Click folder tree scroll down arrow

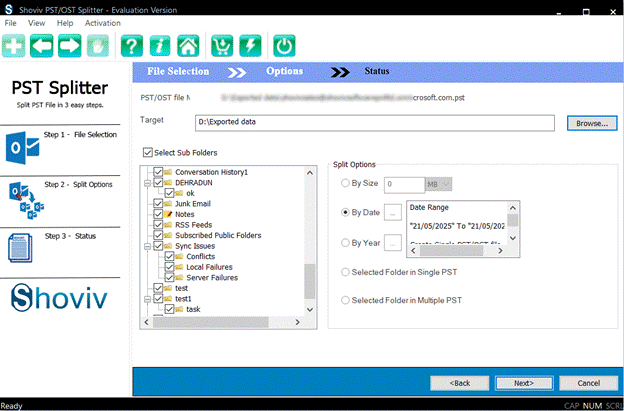[310, 310]
